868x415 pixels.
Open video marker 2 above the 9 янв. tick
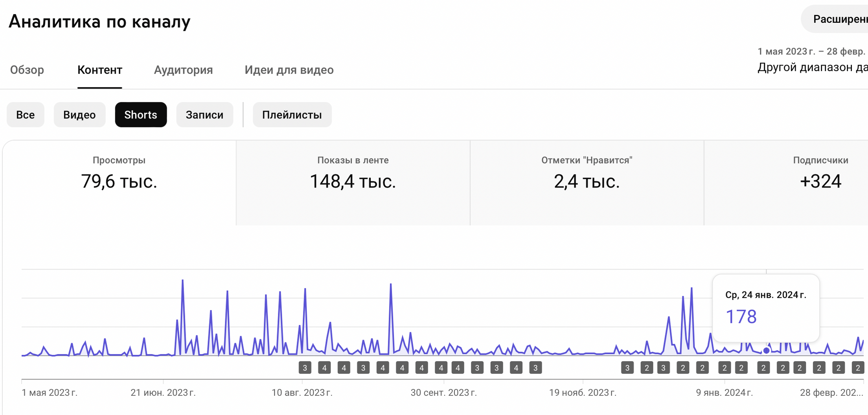click(725, 368)
